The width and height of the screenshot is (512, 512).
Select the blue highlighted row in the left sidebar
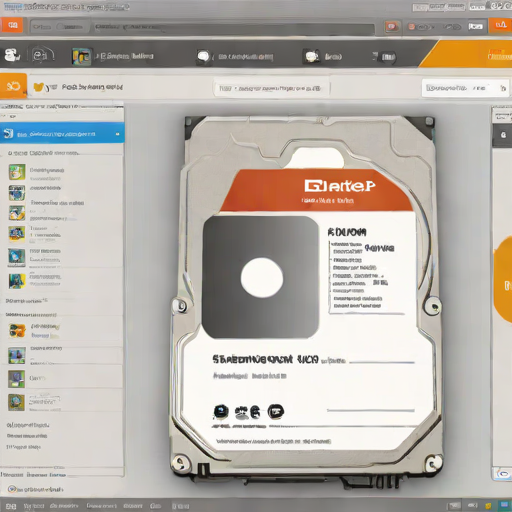62,133
